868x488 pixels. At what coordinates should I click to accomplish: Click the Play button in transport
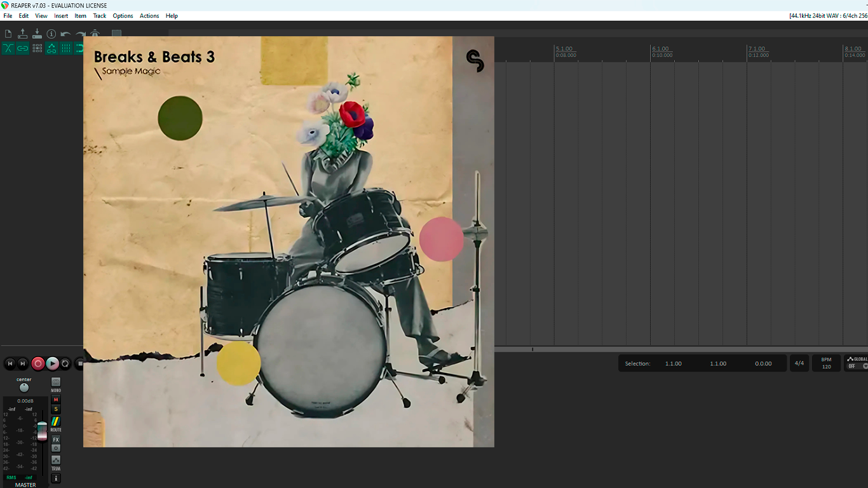click(53, 363)
